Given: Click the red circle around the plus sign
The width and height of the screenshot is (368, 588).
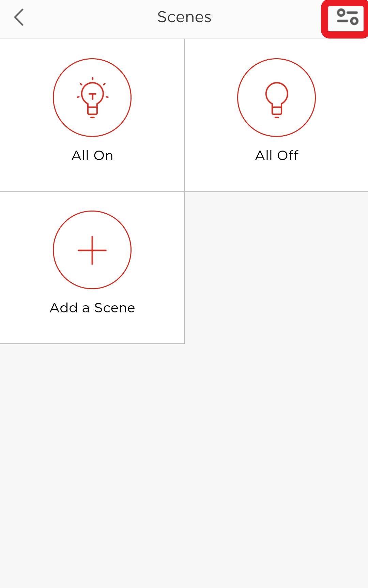Looking at the screenshot, I should point(92,250).
